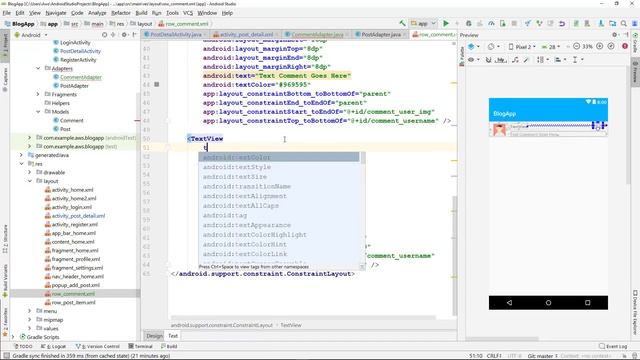This screenshot has width=640, height=360.
Task: Open the Build menu
Action: (x=141, y=13)
